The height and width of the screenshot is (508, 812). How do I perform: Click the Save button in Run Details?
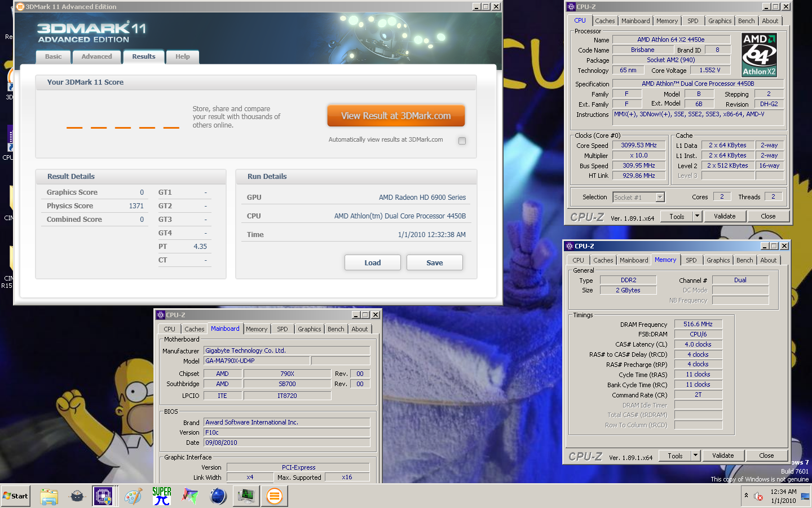435,262
